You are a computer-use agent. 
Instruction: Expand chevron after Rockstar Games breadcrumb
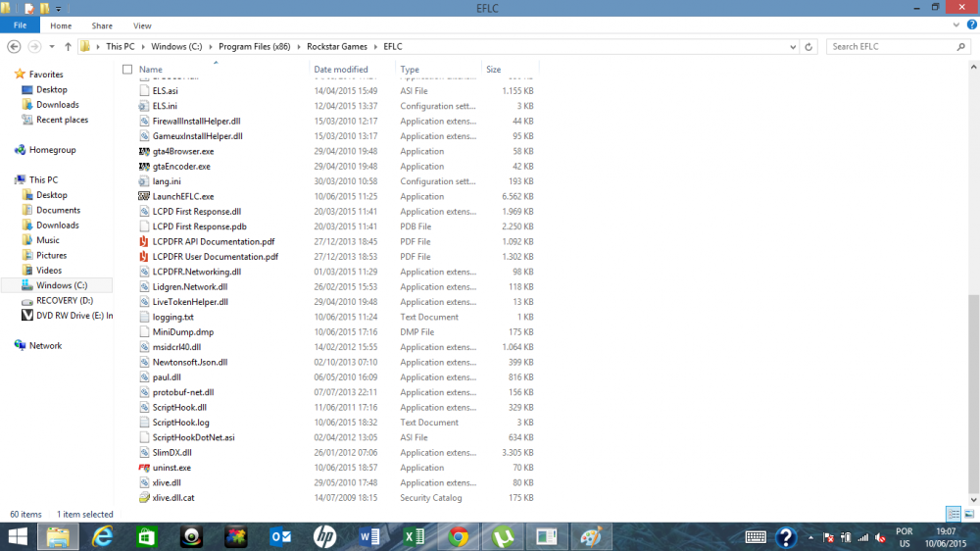[x=375, y=47]
